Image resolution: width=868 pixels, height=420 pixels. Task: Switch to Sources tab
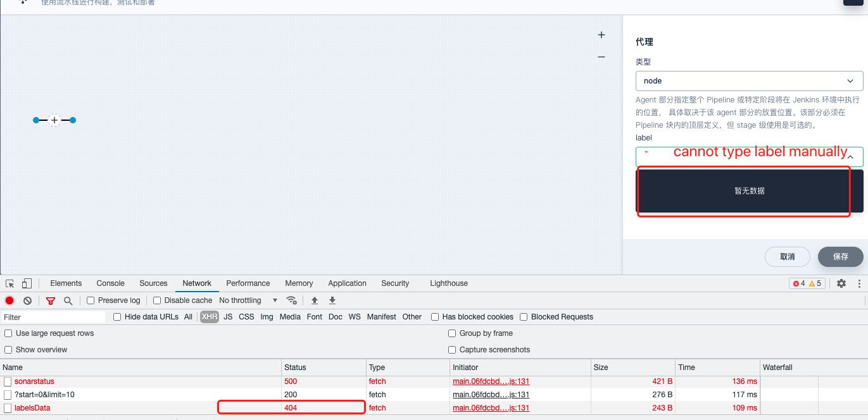tap(153, 283)
